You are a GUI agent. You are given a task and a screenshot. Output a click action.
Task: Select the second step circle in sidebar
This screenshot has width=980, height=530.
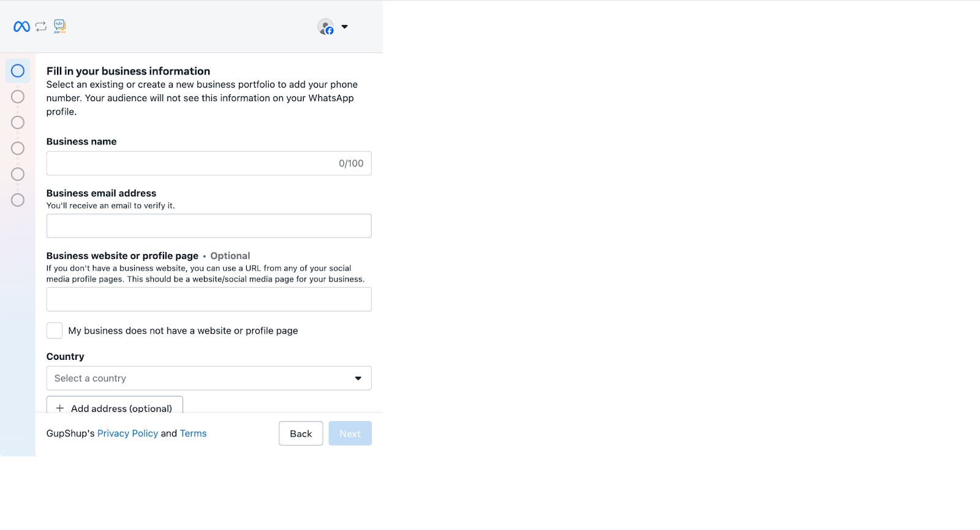pyautogui.click(x=18, y=97)
